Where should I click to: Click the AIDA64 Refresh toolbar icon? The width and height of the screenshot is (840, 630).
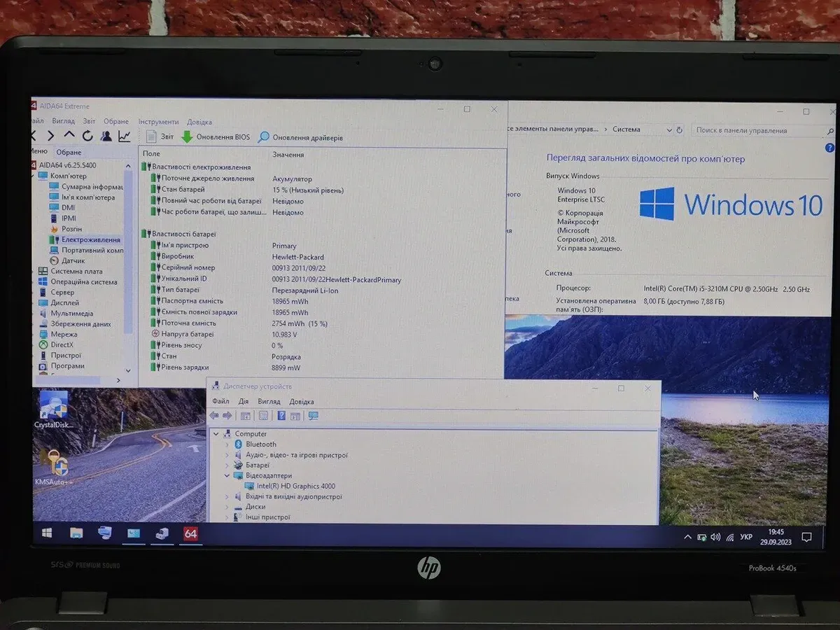[88, 136]
